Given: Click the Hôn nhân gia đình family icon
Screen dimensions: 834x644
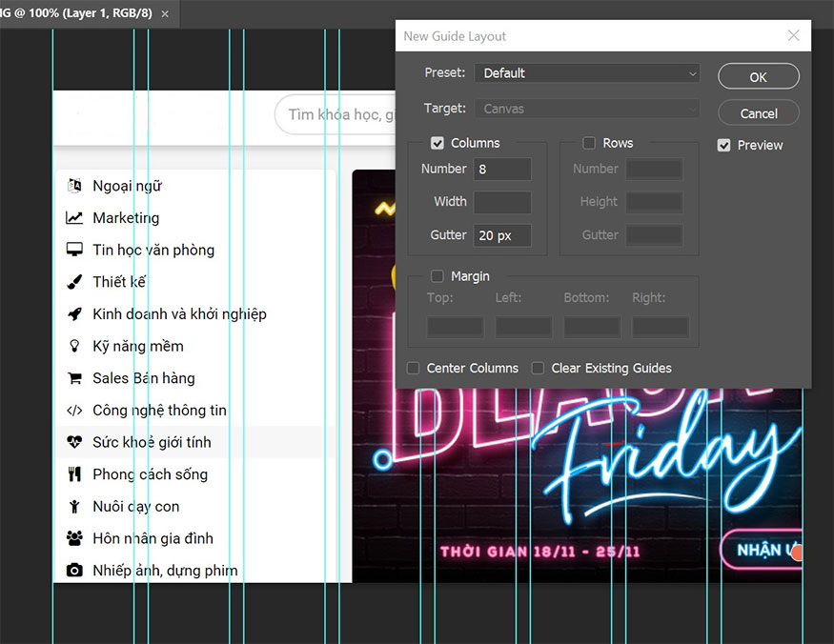Looking at the screenshot, I should click(x=75, y=538).
